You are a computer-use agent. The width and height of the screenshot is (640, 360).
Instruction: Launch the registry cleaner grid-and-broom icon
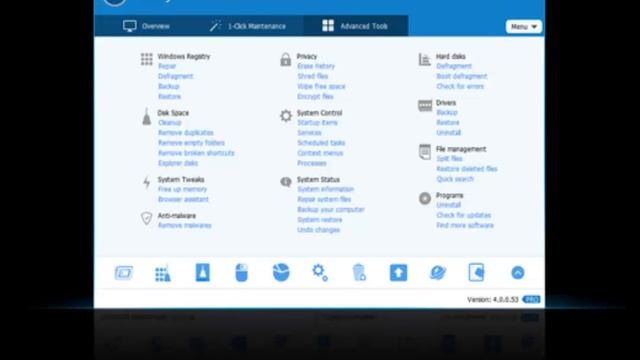coord(163,273)
